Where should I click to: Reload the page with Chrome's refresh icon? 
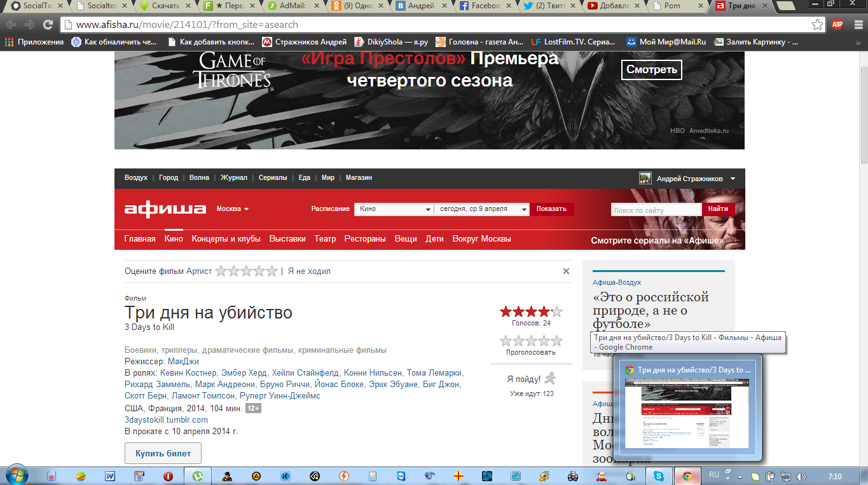[x=48, y=25]
